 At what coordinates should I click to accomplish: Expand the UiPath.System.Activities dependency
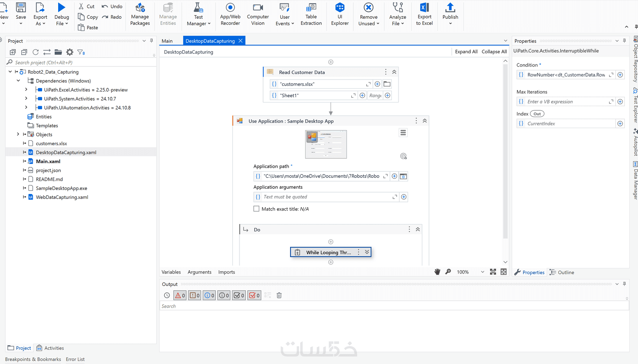coord(26,99)
